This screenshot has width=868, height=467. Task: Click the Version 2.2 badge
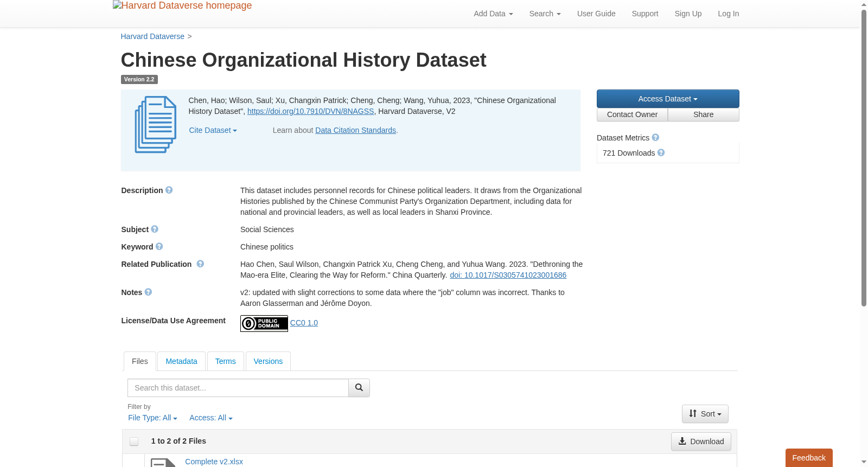[x=139, y=79]
